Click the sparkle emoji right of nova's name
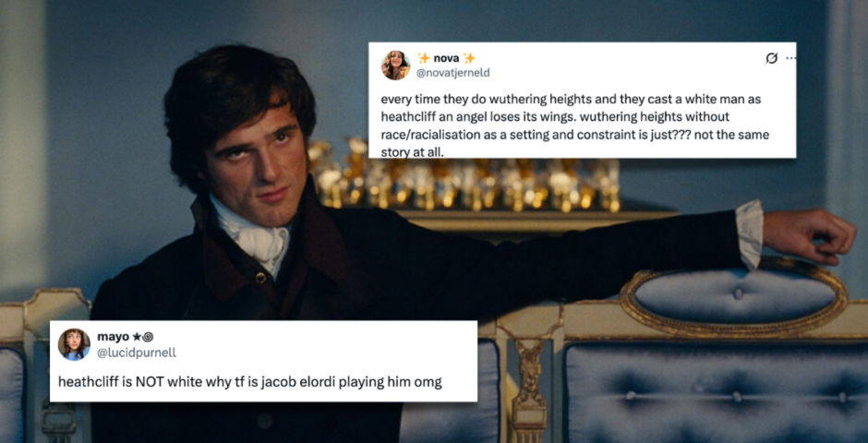 469,58
